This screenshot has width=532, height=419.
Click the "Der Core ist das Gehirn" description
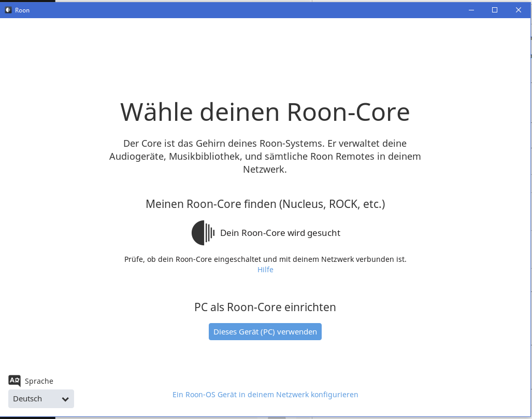(x=265, y=157)
